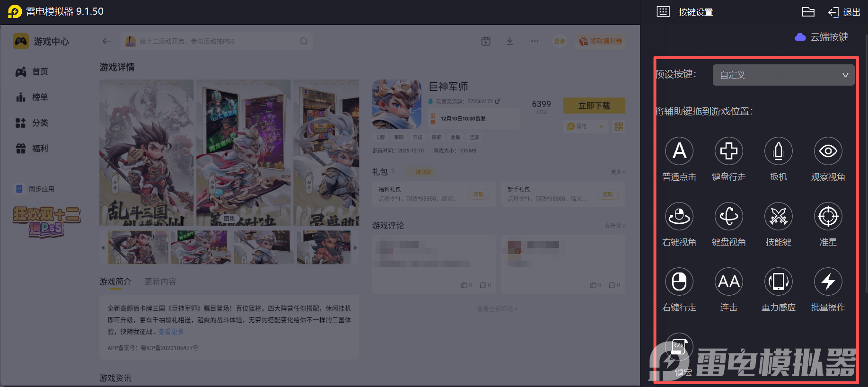
Task: Select the 批量操作 lightning bolt icon
Action: point(828,281)
